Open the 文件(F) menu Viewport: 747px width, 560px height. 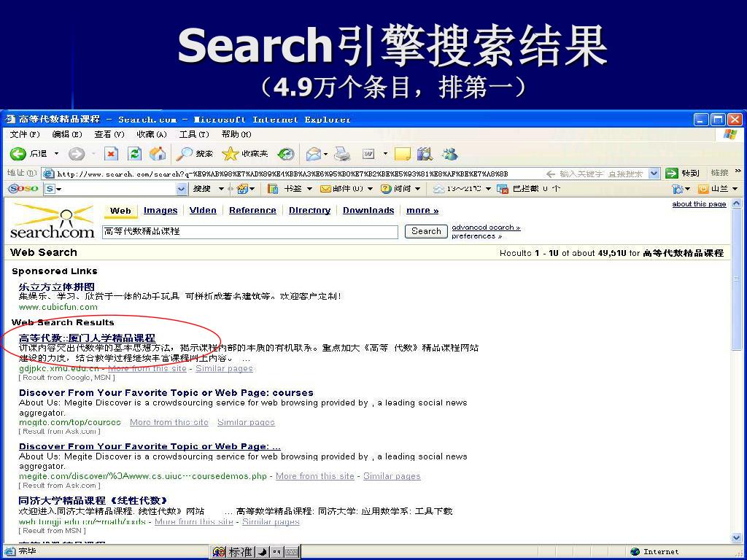25,134
